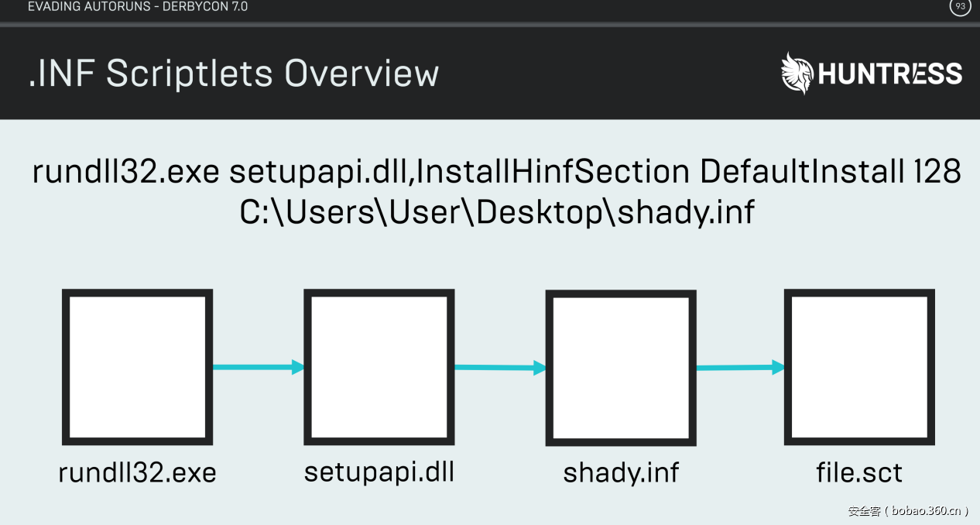Click the white box above file.sct
The image size is (980, 525).
coord(858,368)
